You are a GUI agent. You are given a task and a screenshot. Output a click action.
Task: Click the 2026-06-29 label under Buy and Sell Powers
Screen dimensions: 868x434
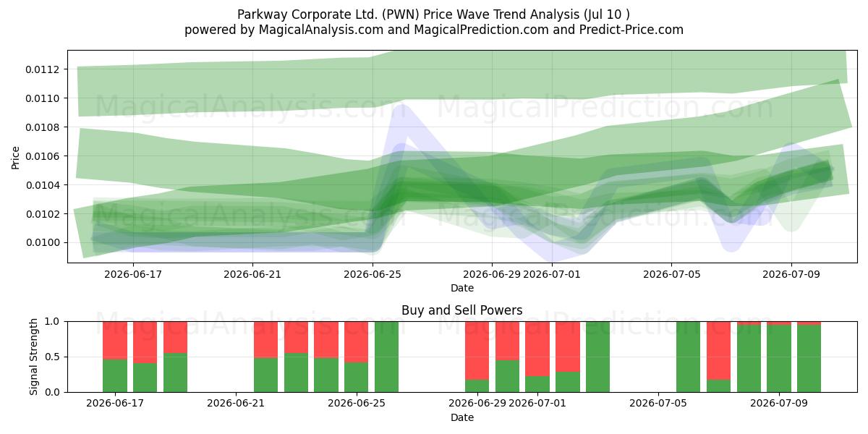point(477,404)
